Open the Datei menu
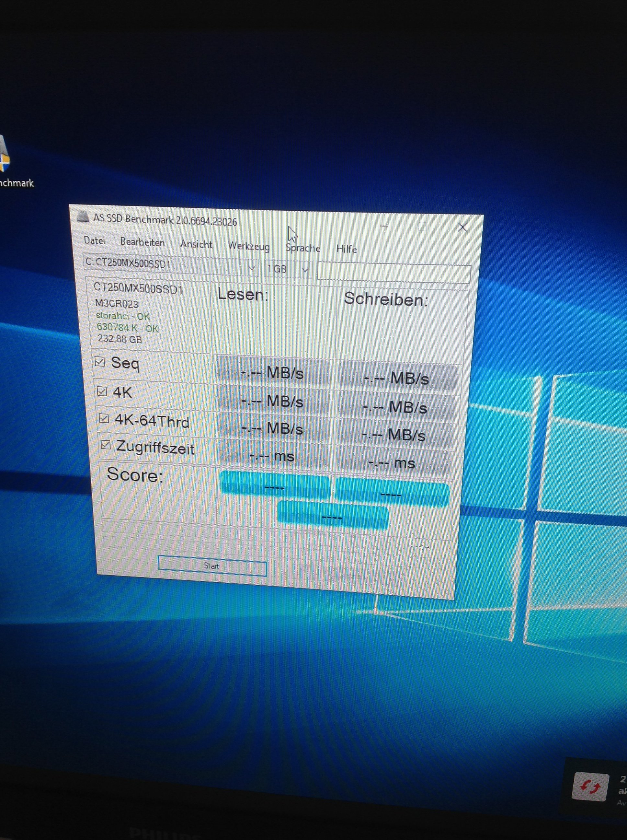Screen dimensions: 627x840 point(94,240)
